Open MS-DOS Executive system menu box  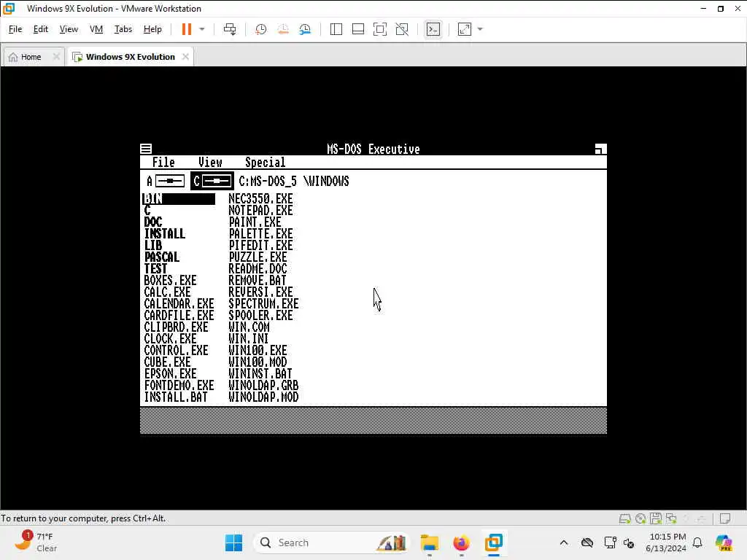pyautogui.click(x=146, y=149)
